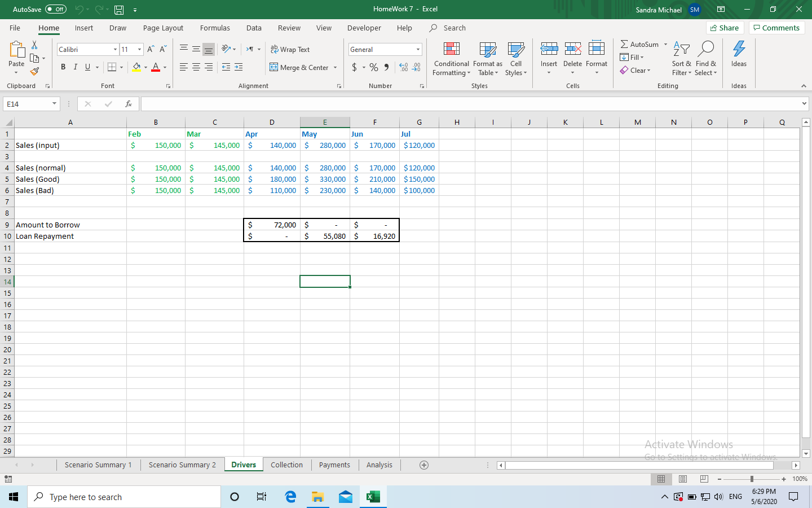812x508 pixels.
Task: Apply Accounting Number Format
Action: click(x=355, y=67)
